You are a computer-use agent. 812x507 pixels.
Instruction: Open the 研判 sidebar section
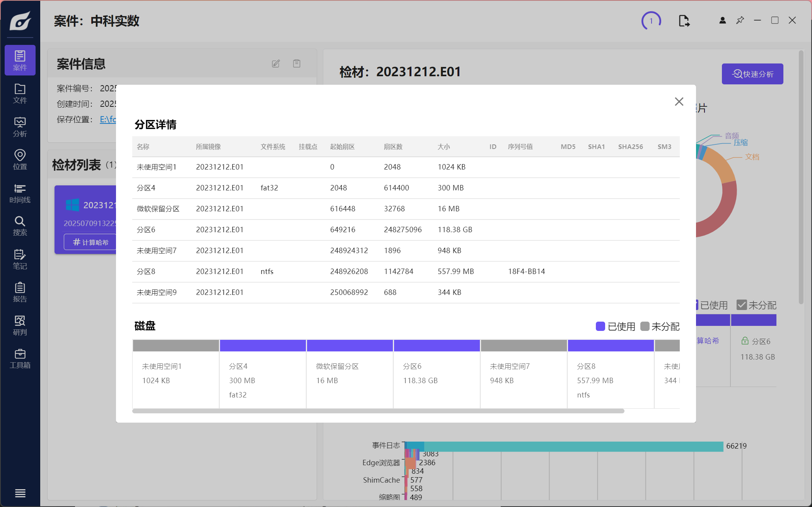tap(20, 325)
